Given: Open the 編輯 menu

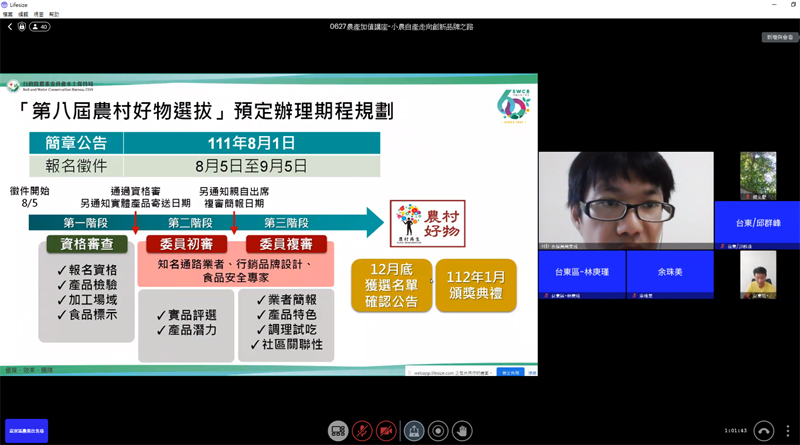Looking at the screenshot, I should point(22,15).
